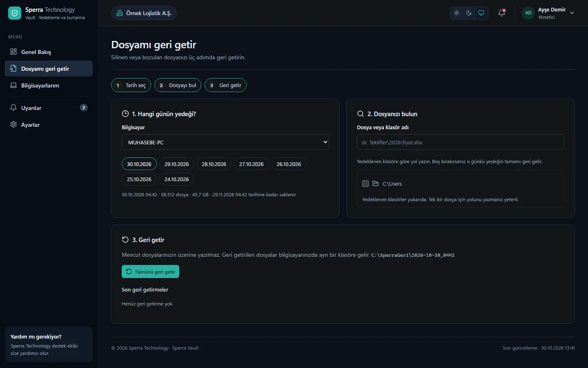
Task: Switch to light theme sun icon
Action: [457, 13]
